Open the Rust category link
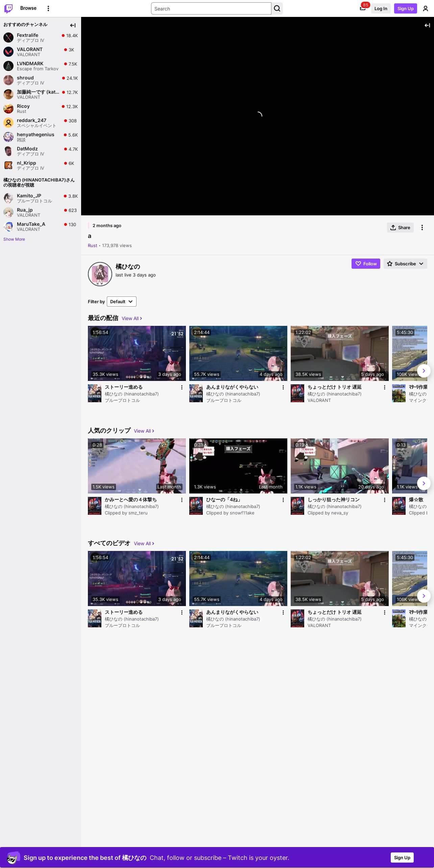The height and width of the screenshot is (868, 434). [x=92, y=246]
